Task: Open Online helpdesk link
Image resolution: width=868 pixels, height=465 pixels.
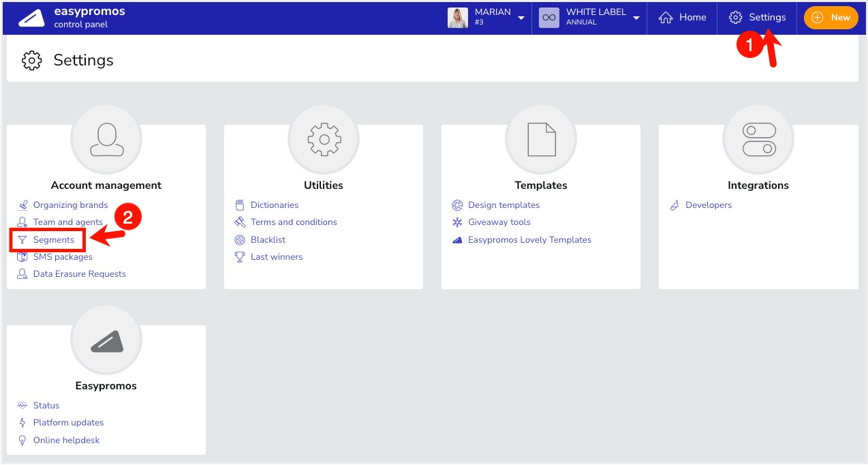Action: [66, 440]
